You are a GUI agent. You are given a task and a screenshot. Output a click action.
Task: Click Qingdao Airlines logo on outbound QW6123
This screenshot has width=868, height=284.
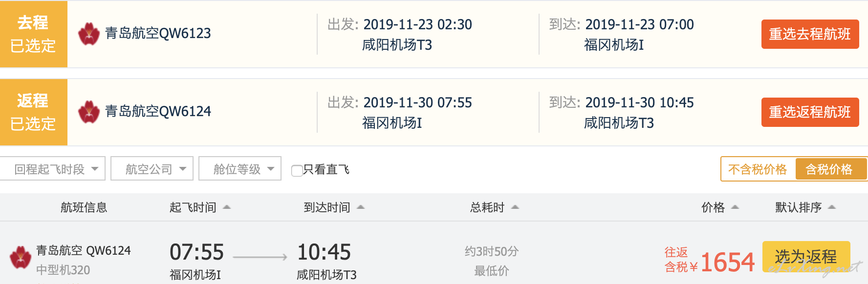(89, 34)
